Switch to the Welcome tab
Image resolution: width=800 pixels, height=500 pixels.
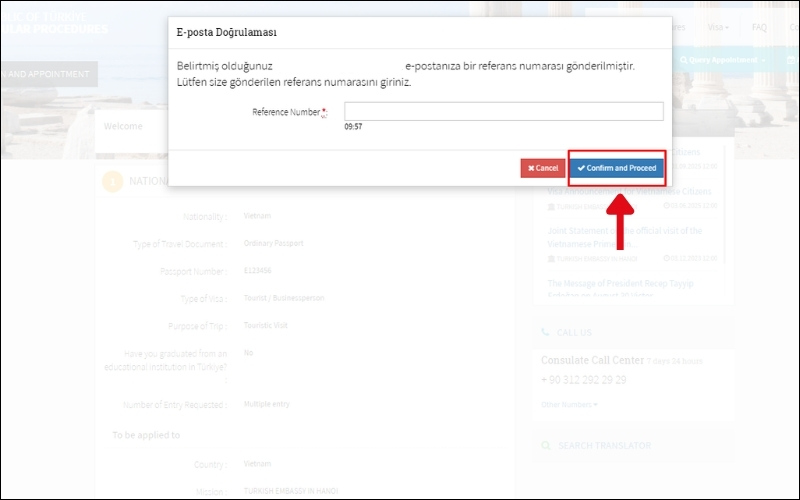pos(123,127)
